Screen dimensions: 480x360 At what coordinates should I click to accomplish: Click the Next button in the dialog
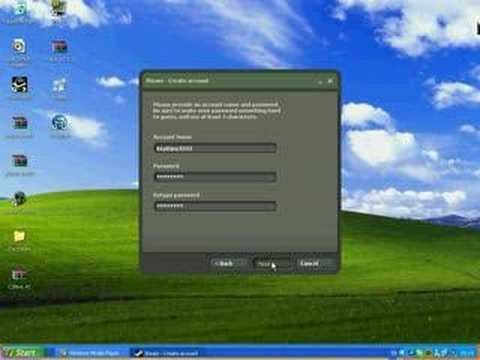[x=271, y=264]
